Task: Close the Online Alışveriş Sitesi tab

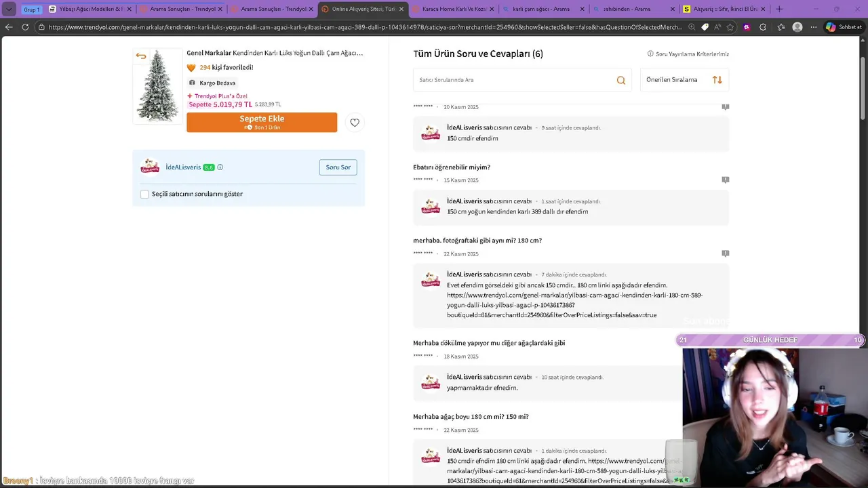Action: coord(401,9)
